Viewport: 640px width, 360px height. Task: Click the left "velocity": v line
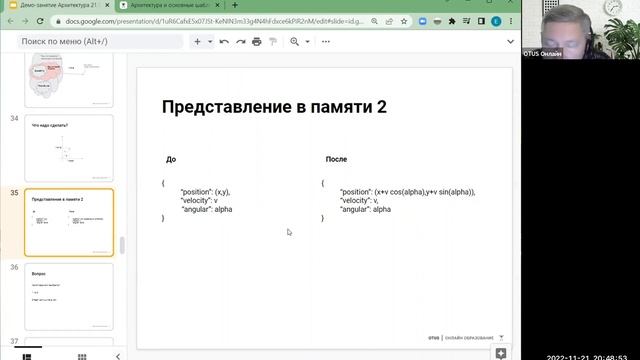(199, 200)
